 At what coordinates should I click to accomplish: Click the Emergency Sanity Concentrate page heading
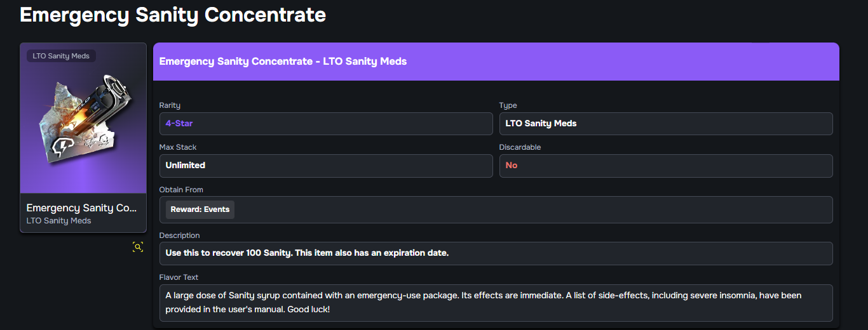(x=173, y=15)
